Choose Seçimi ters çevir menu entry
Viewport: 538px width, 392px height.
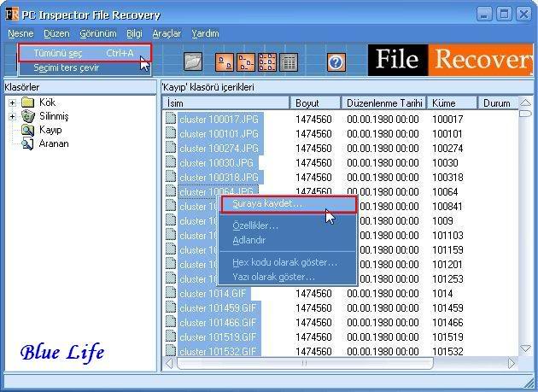coord(85,68)
